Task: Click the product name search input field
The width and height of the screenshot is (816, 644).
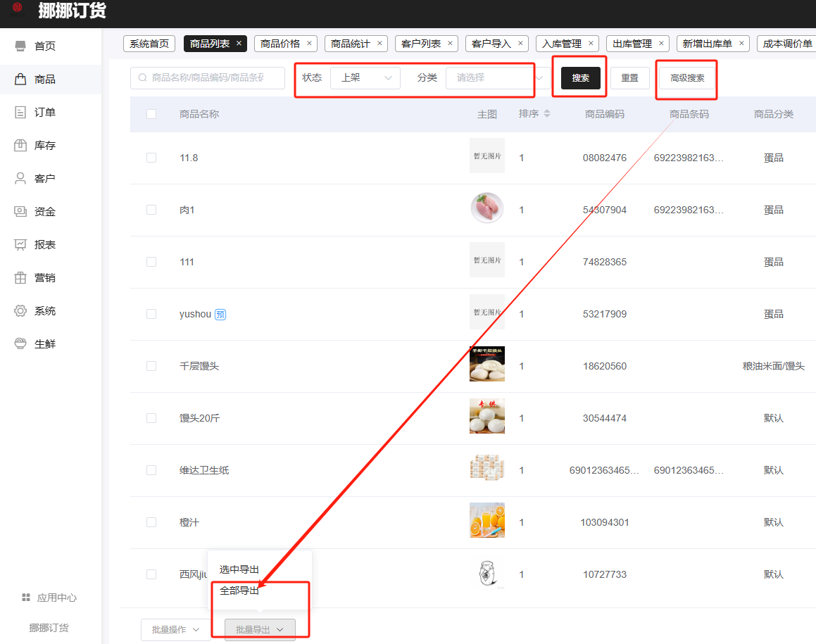Action: pyautogui.click(x=208, y=78)
